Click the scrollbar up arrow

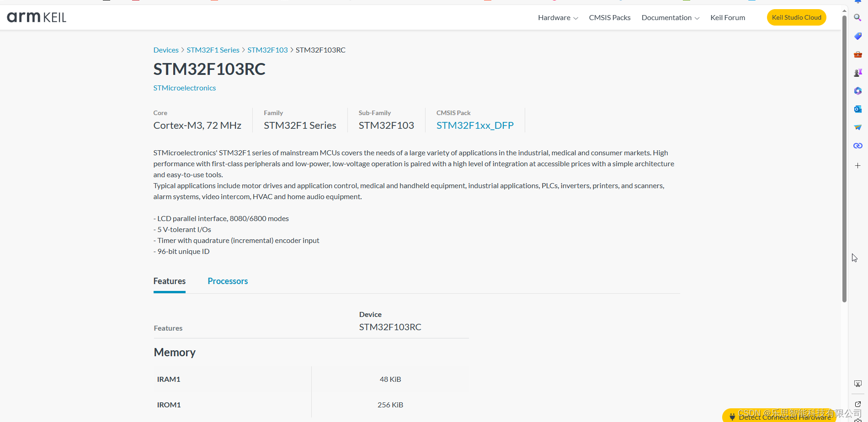click(844, 11)
